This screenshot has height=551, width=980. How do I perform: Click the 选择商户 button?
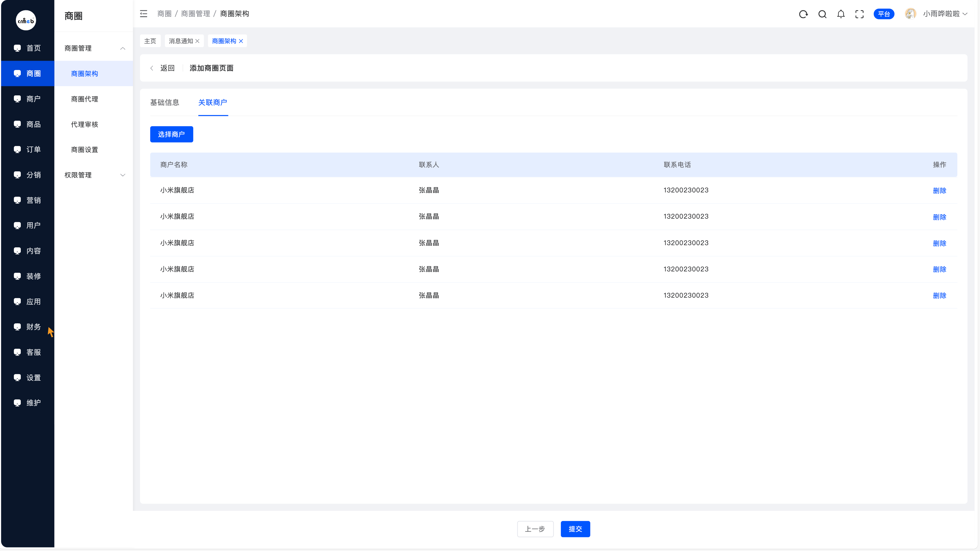point(171,134)
